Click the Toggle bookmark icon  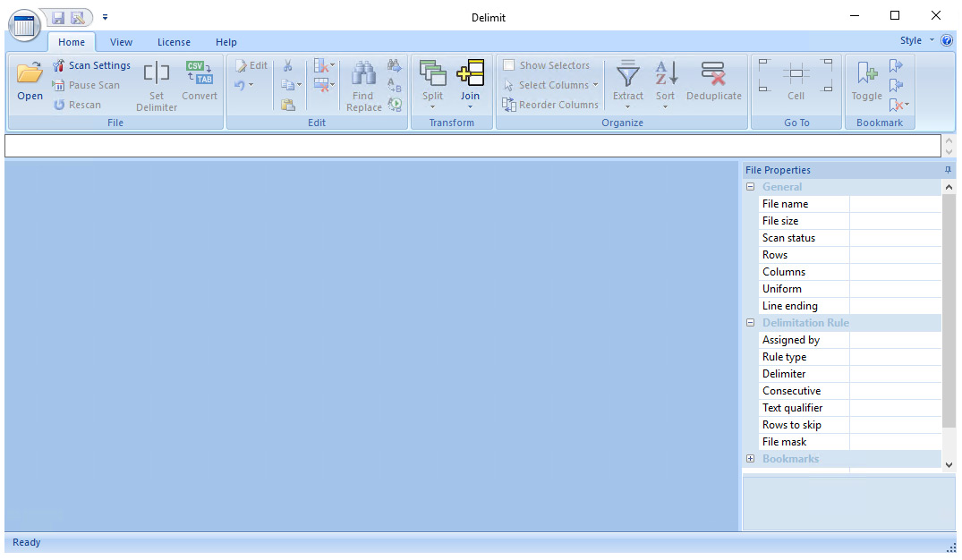coord(867,72)
